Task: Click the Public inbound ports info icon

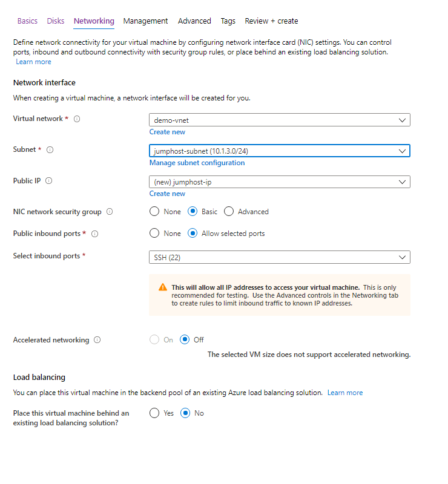Action: [95, 234]
